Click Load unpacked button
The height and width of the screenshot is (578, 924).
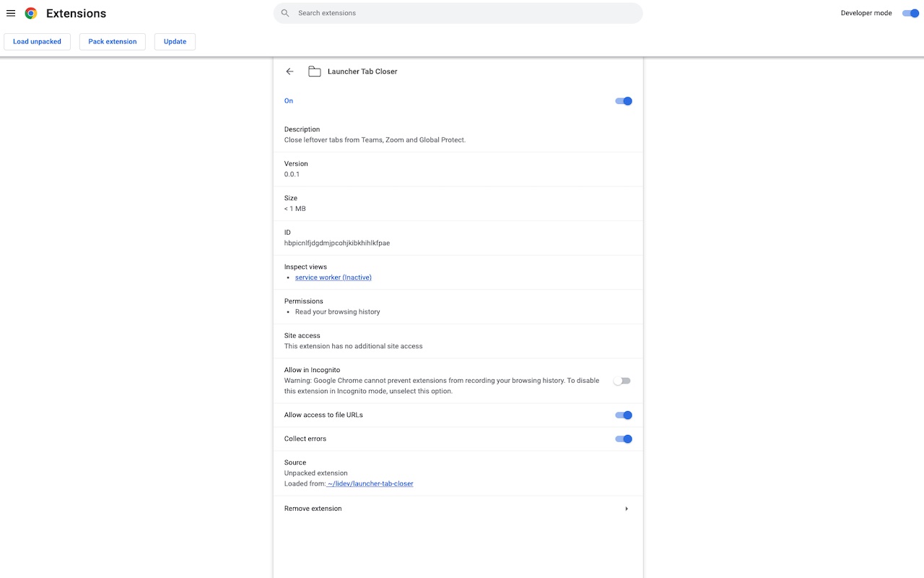(38, 41)
